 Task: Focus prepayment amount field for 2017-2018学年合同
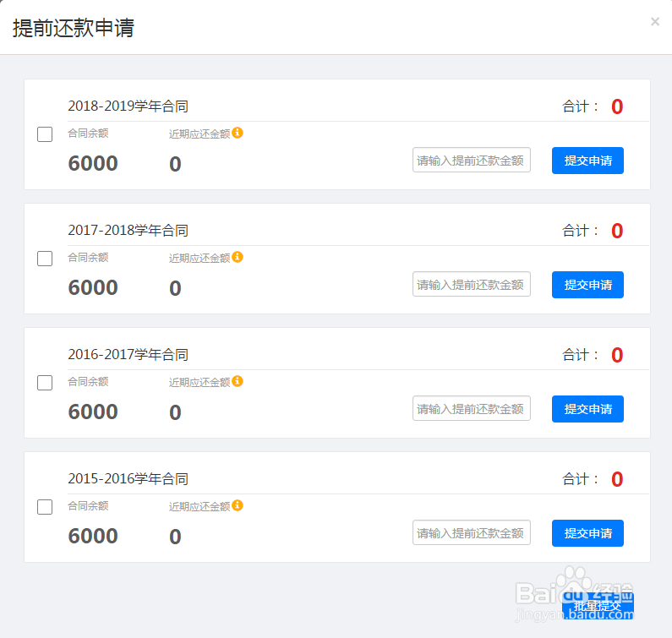(472, 284)
